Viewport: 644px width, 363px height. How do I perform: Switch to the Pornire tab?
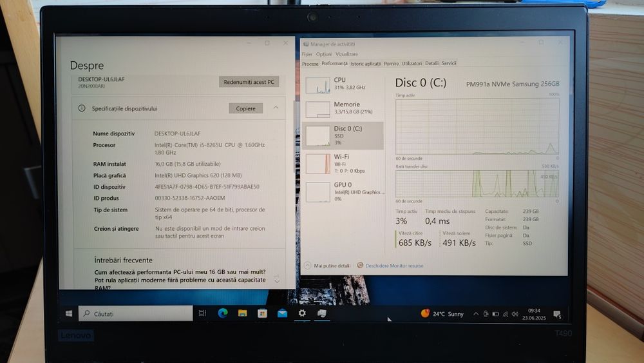pos(391,64)
